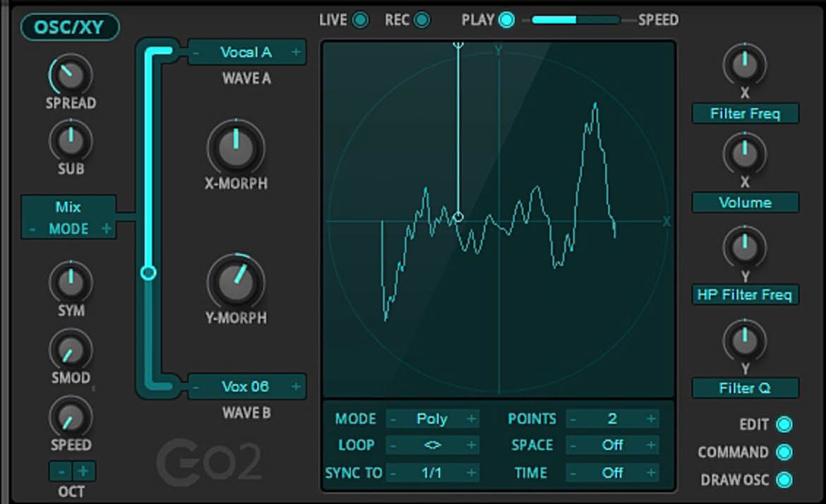Click the SYM knob
826x504 pixels.
pos(71,282)
